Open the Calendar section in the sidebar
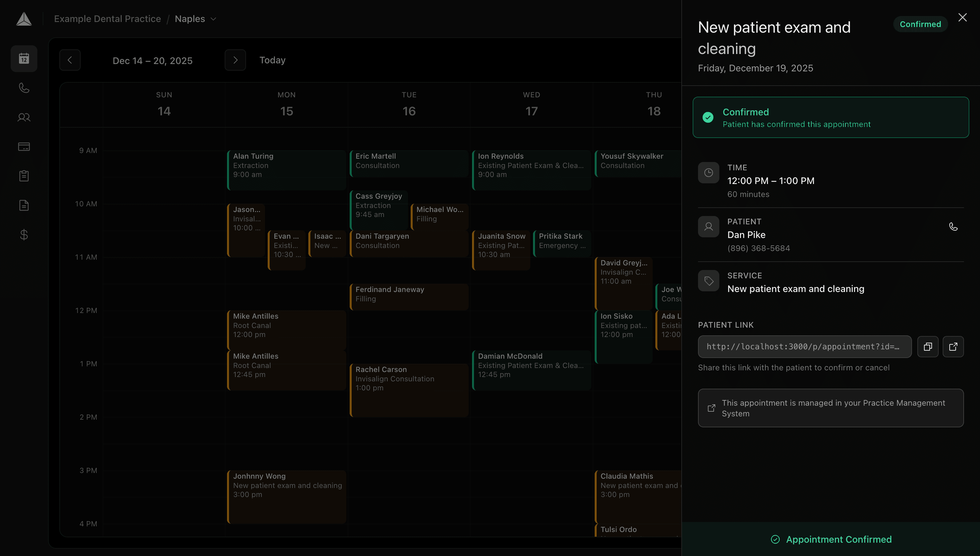The image size is (980, 556). click(24, 58)
